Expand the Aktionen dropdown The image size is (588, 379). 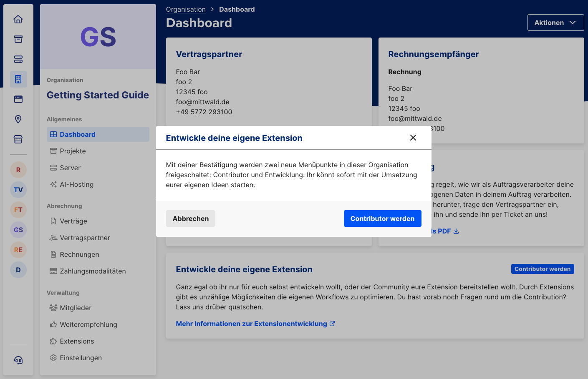tap(555, 23)
